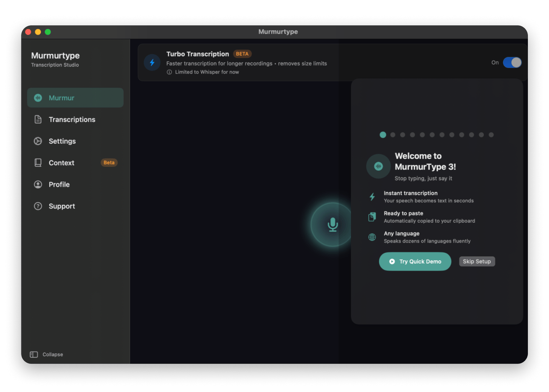Viewport: 549px width, 392px height.
Task: Open the Murmur section
Action: 75,98
